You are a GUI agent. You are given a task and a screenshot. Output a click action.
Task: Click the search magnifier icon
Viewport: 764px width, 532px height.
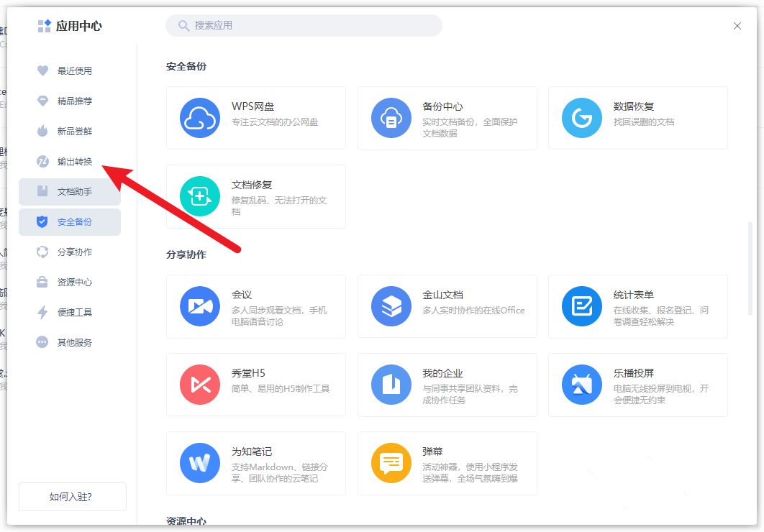tap(183, 26)
